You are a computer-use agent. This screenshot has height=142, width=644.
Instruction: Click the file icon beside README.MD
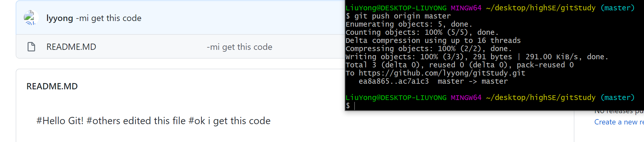31,47
